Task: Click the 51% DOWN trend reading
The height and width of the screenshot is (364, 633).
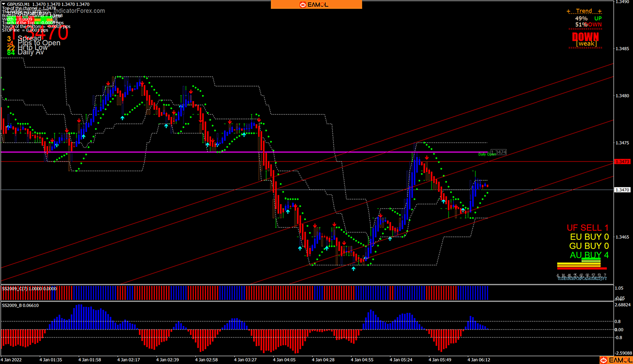Action: coord(588,25)
